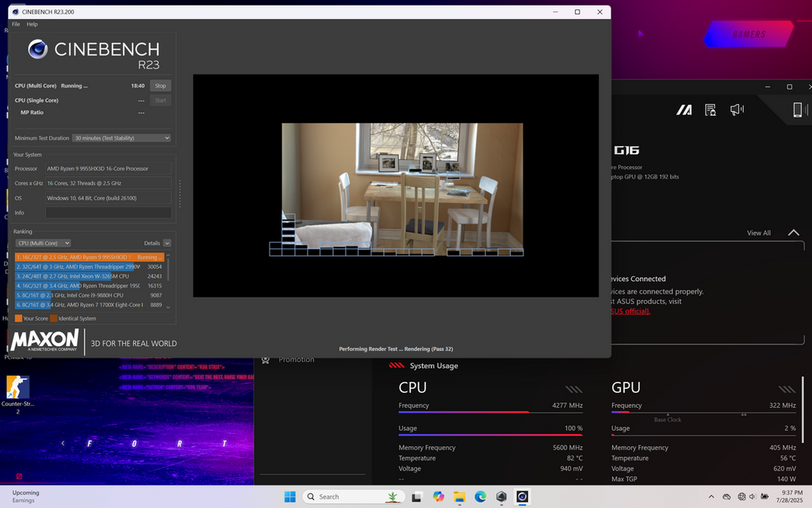Click the Armoury Crate Aura logo icon

click(x=684, y=110)
